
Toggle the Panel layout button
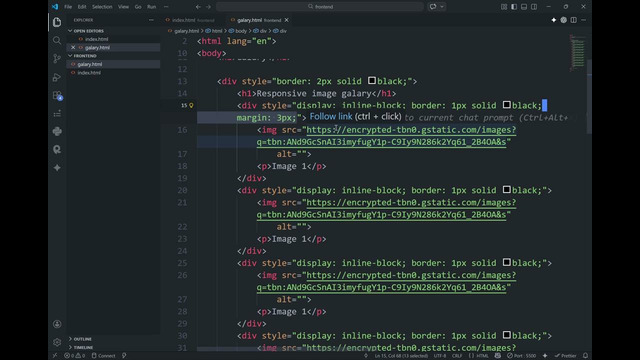524,7
